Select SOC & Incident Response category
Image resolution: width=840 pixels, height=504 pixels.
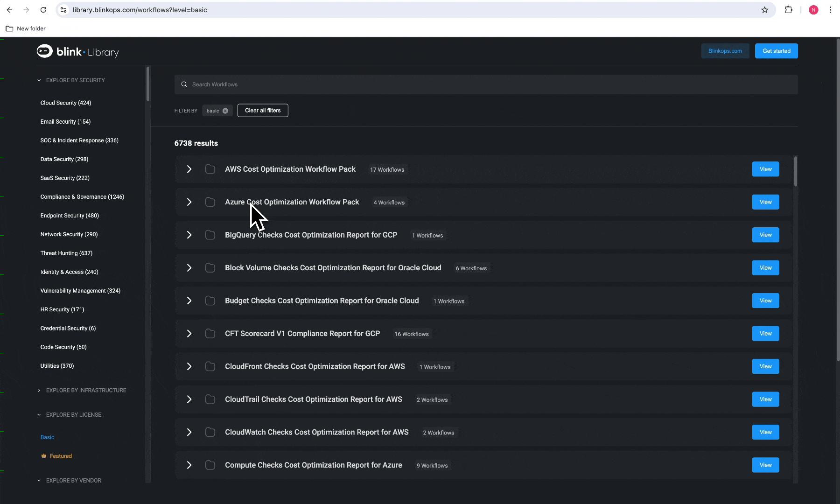(x=79, y=140)
